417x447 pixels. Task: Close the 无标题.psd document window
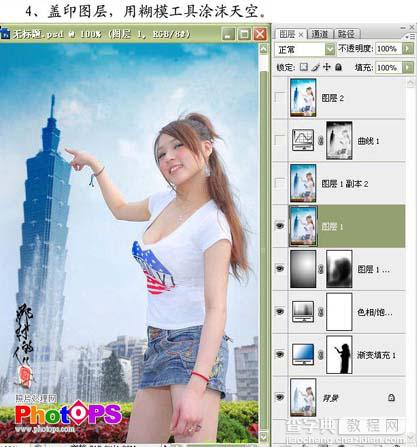(x=260, y=34)
